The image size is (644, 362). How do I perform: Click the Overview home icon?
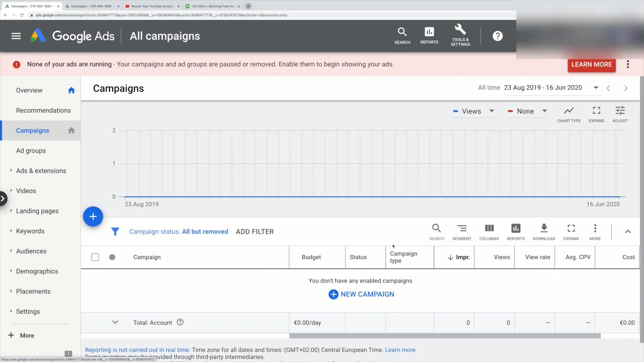[x=71, y=90]
